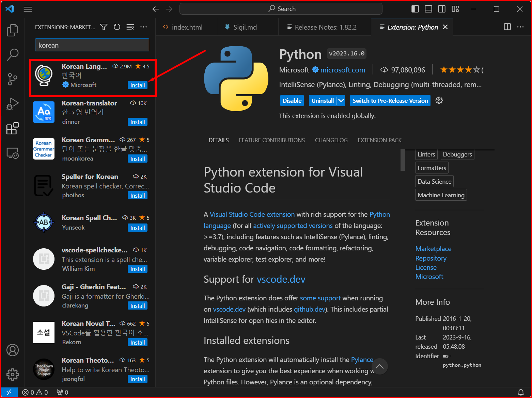Click the Linters category tag
The width and height of the screenshot is (532, 398).
point(426,154)
